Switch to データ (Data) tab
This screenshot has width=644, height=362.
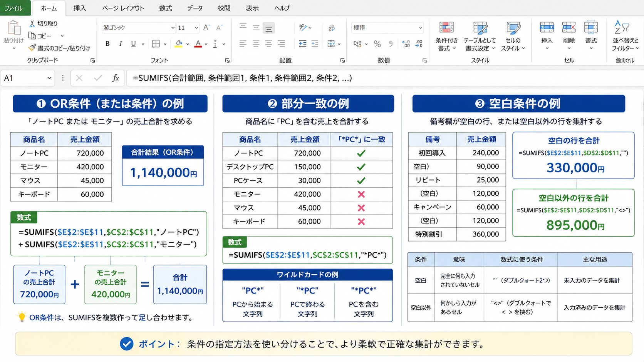pyautogui.click(x=195, y=8)
